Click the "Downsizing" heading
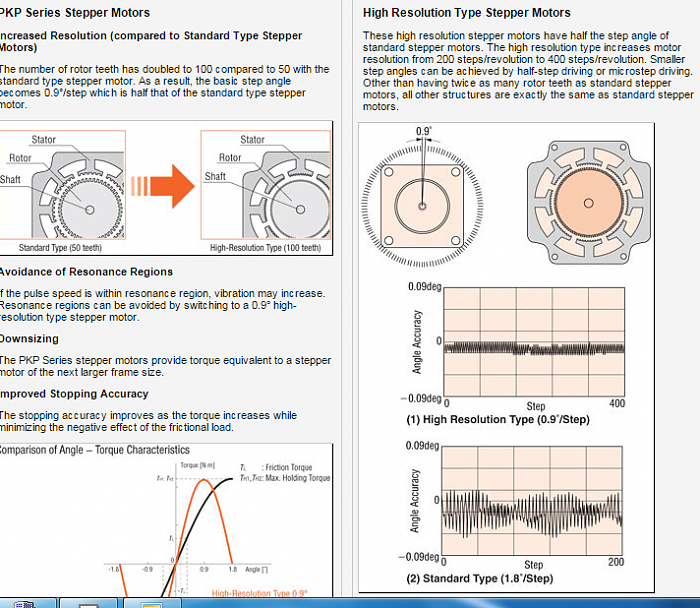The image size is (700, 608). 29,339
